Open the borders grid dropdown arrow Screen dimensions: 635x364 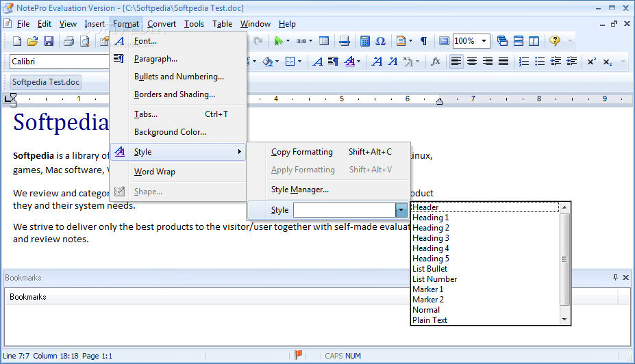[299, 62]
